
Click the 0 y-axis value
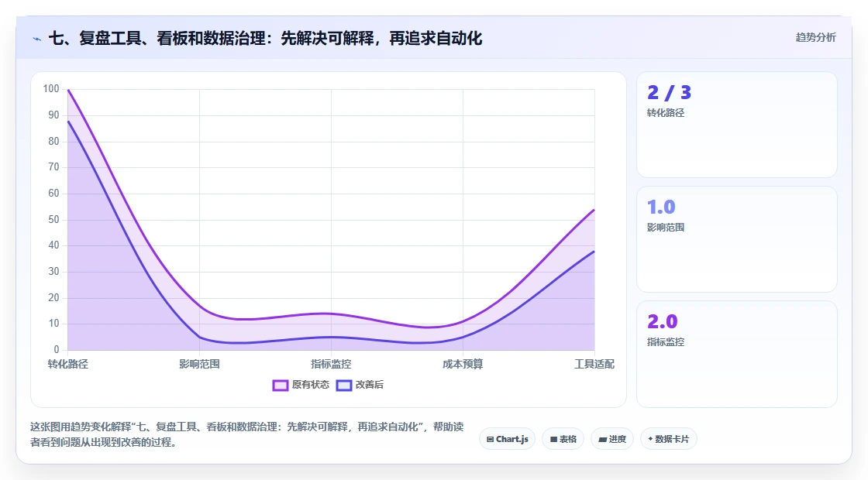pyautogui.click(x=57, y=349)
